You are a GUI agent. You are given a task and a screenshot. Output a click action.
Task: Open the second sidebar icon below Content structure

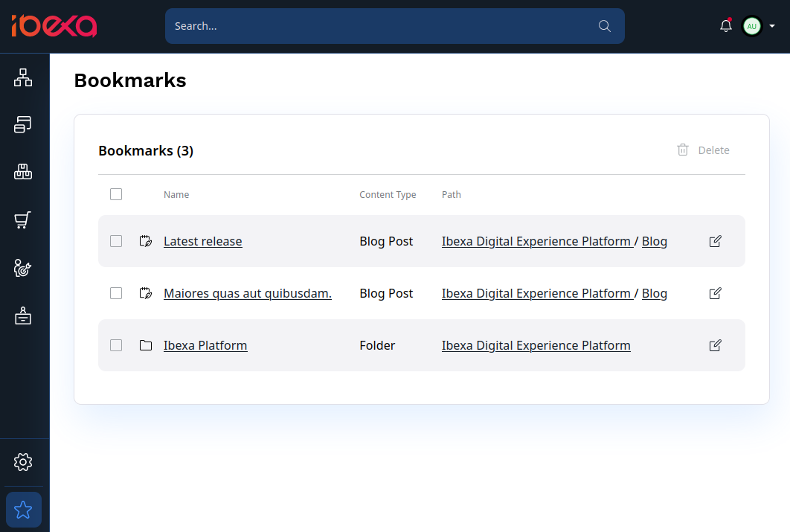[22, 124]
